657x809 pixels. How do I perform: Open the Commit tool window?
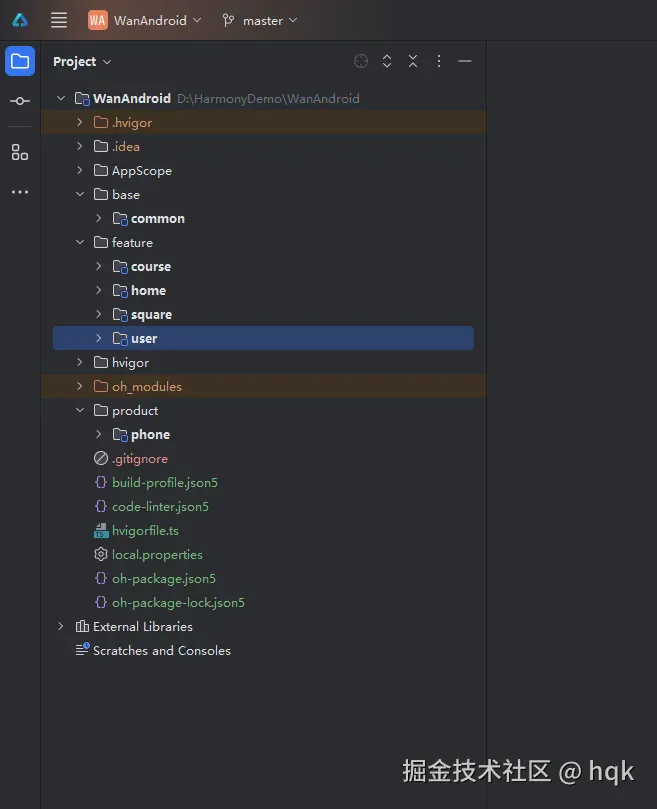click(20, 101)
